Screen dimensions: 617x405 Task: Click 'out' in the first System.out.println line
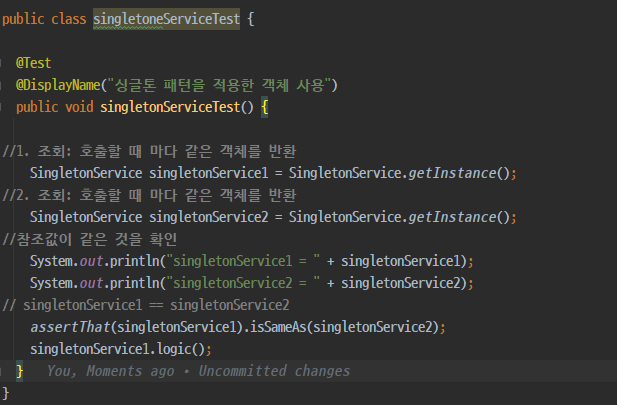click(x=91, y=261)
